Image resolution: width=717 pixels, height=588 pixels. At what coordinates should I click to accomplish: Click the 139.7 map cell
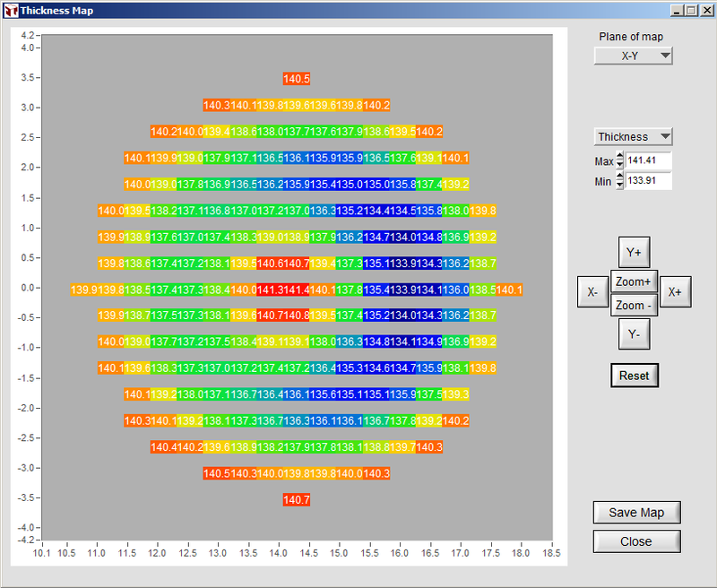(402, 447)
